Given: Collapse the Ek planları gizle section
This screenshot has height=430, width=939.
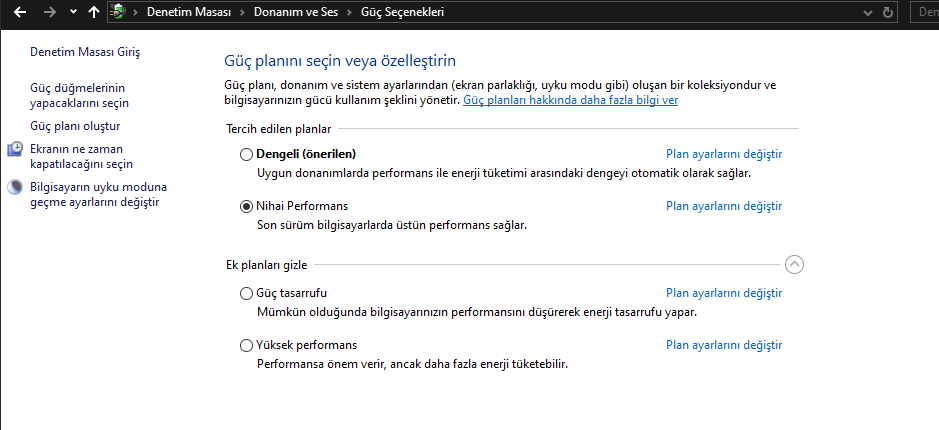Looking at the screenshot, I should click(x=794, y=264).
